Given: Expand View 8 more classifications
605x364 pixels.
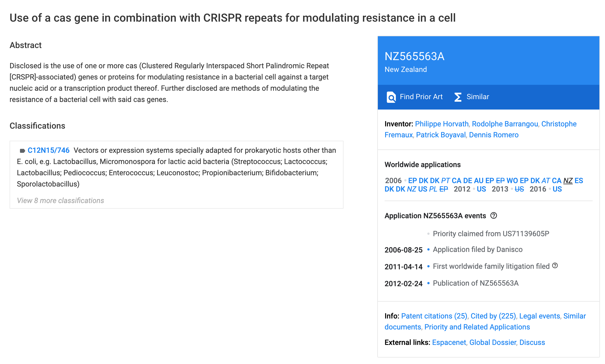Looking at the screenshot, I should [x=60, y=201].
